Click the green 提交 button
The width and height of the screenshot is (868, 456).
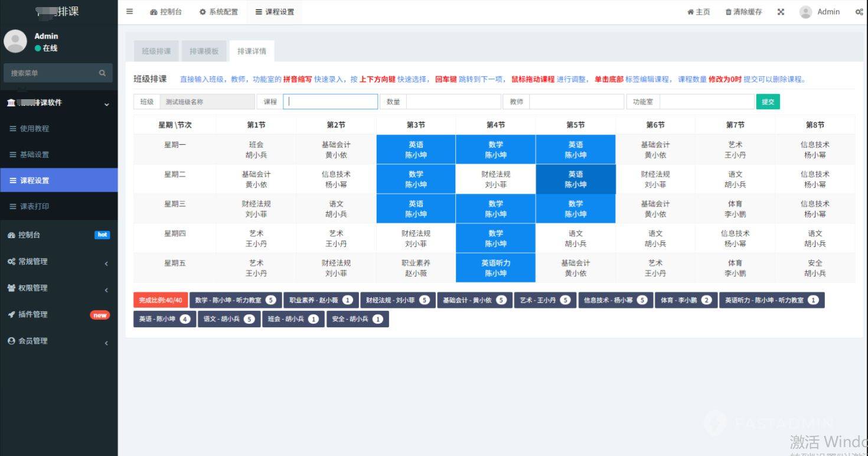(768, 102)
